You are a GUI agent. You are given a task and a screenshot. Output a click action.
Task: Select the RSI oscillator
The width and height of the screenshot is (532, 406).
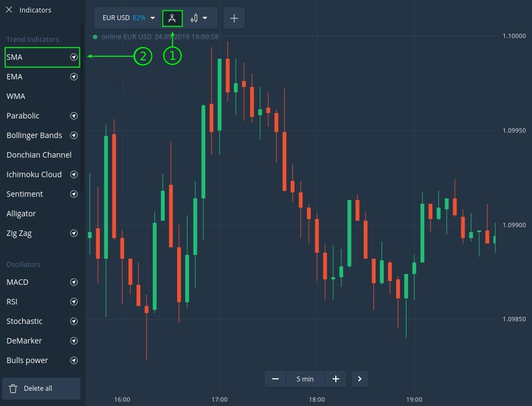coord(12,302)
